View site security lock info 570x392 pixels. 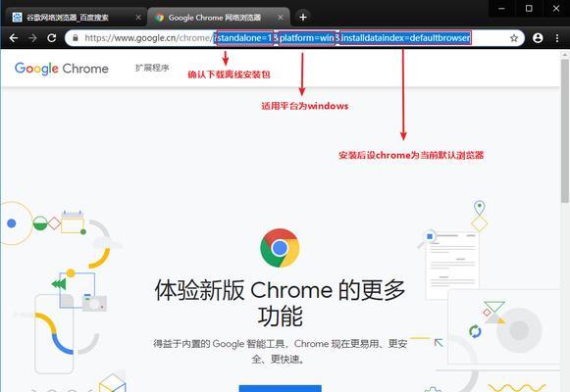pos(76,38)
